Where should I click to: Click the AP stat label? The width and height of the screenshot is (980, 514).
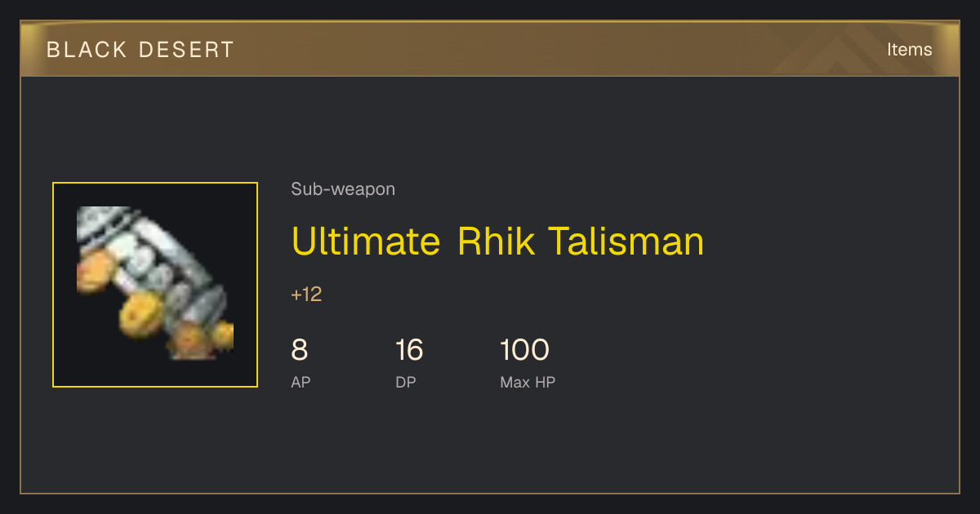pos(301,382)
